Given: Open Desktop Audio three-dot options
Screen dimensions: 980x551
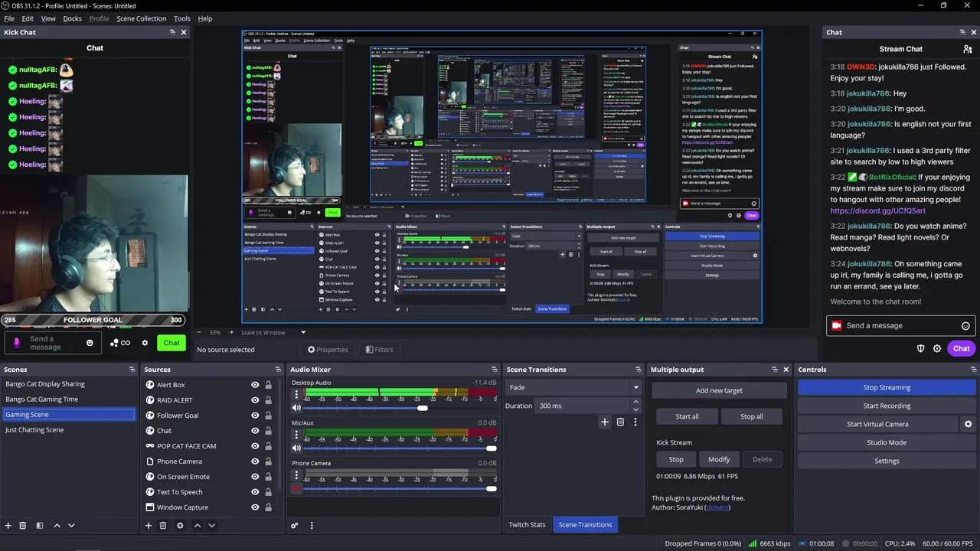Looking at the screenshot, I should click(296, 395).
